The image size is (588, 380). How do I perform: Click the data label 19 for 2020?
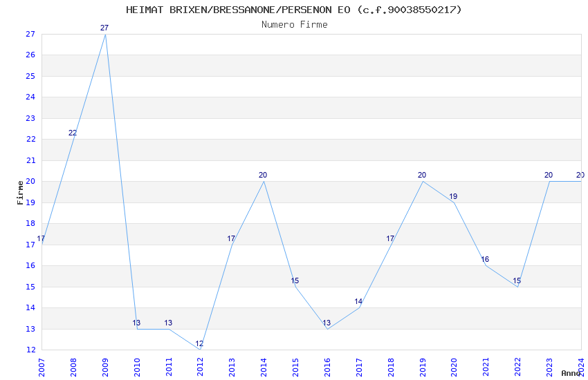pos(453,196)
